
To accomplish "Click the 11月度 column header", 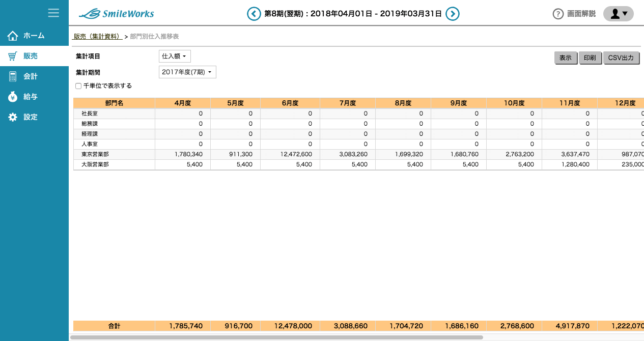I will point(570,103).
